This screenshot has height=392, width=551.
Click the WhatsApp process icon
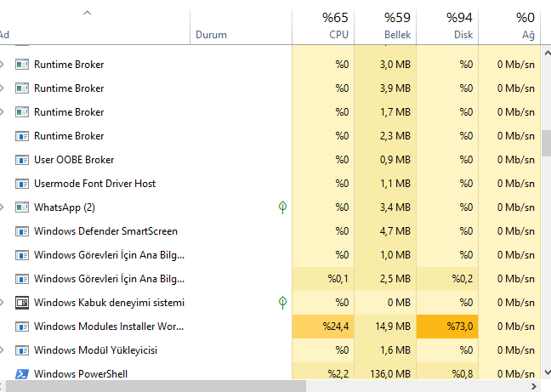pyautogui.click(x=22, y=207)
